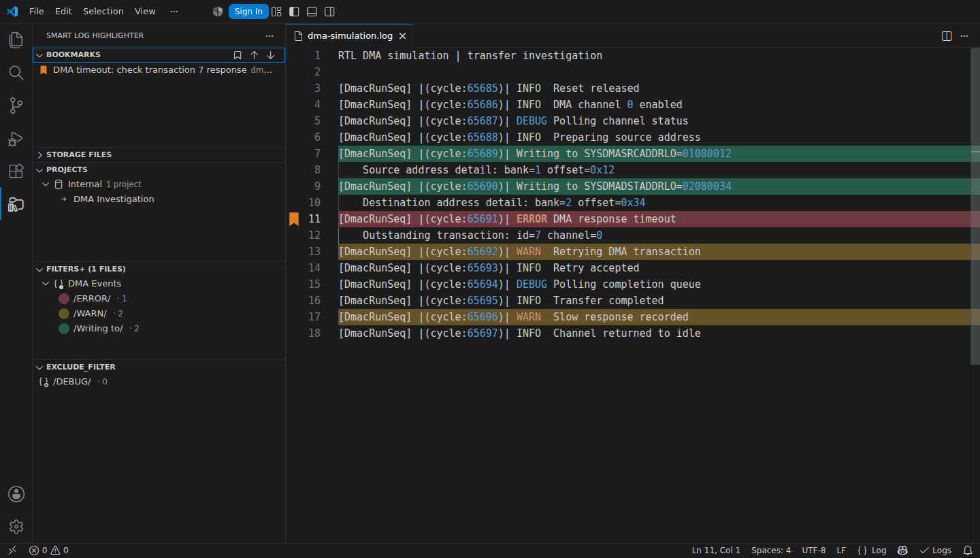
Task: Open Smart Log Highlighter more actions ellipsis
Action: 269,35
